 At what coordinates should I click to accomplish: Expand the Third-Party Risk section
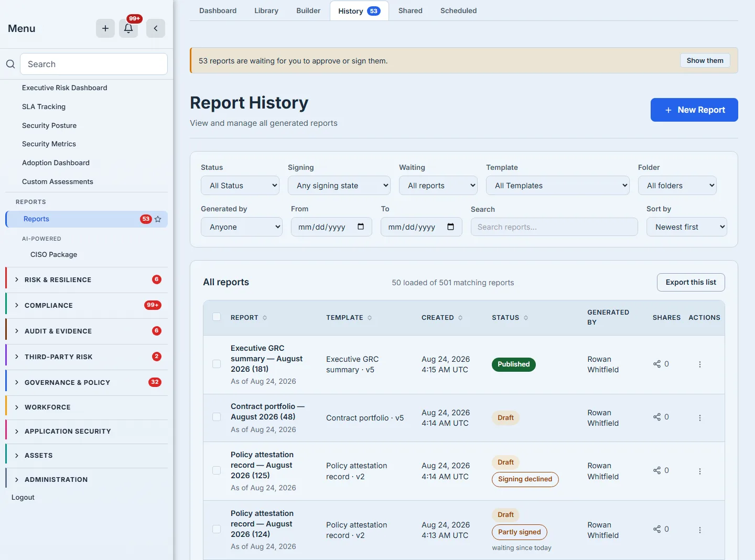click(87, 357)
